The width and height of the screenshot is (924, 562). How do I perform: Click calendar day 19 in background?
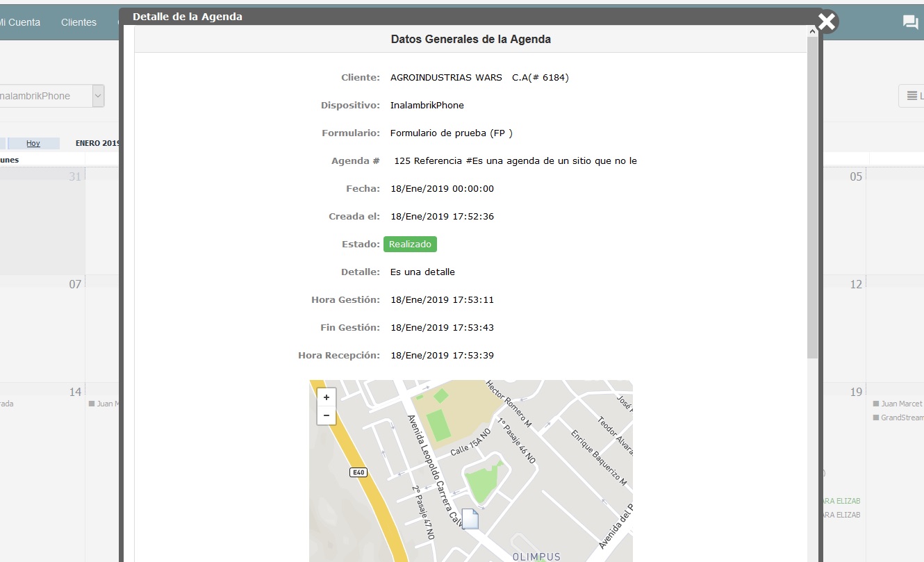pyautogui.click(x=856, y=392)
